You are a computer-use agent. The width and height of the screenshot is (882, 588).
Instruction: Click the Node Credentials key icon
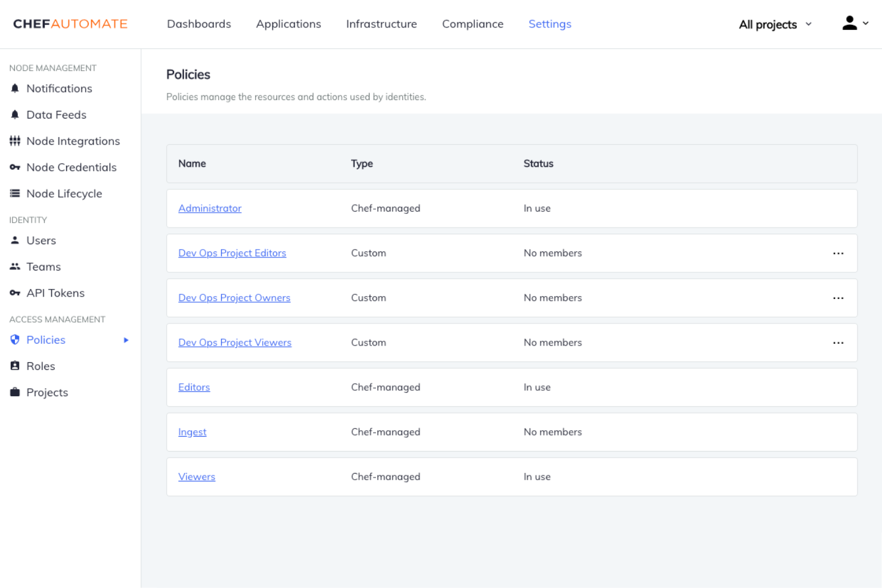[15, 167]
